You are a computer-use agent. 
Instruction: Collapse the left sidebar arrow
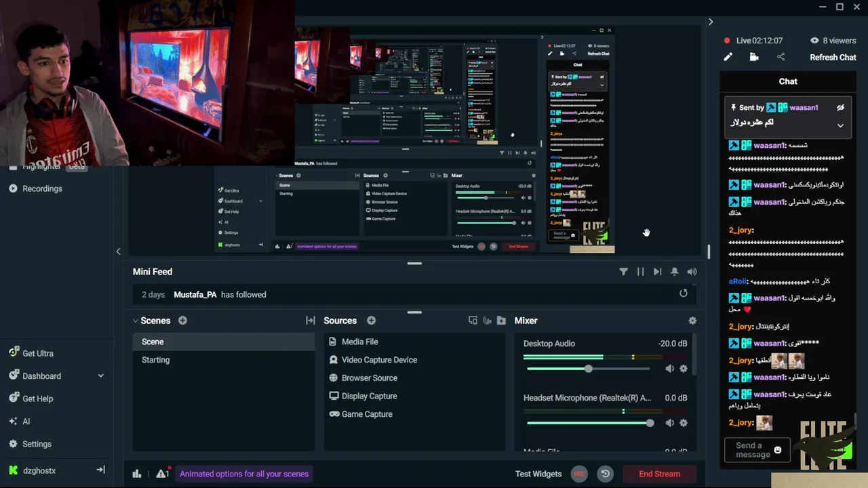coord(118,251)
